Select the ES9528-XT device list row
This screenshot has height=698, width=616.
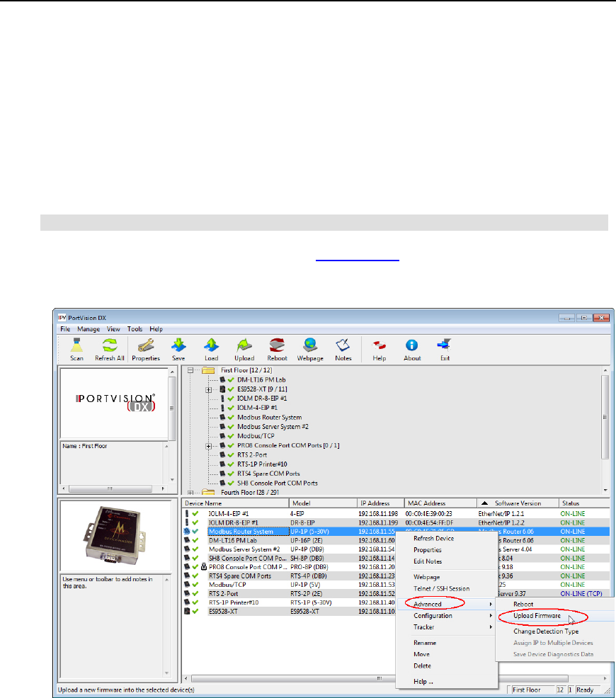(x=290, y=612)
